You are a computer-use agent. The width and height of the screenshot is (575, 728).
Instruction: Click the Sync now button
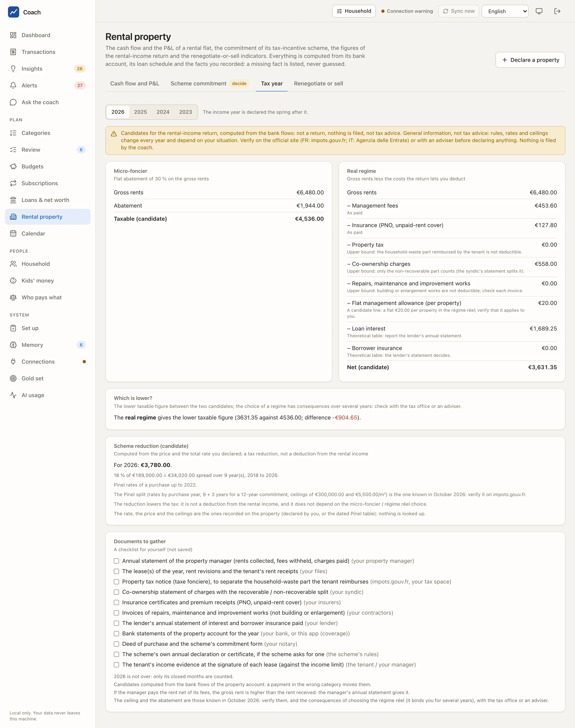pyautogui.click(x=459, y=11)
